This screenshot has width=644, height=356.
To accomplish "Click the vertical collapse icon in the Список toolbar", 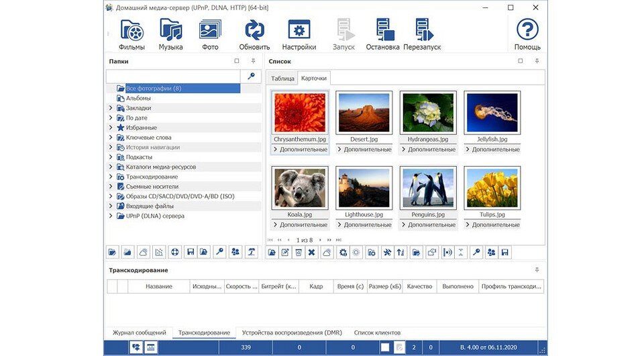I will point(461,253).
